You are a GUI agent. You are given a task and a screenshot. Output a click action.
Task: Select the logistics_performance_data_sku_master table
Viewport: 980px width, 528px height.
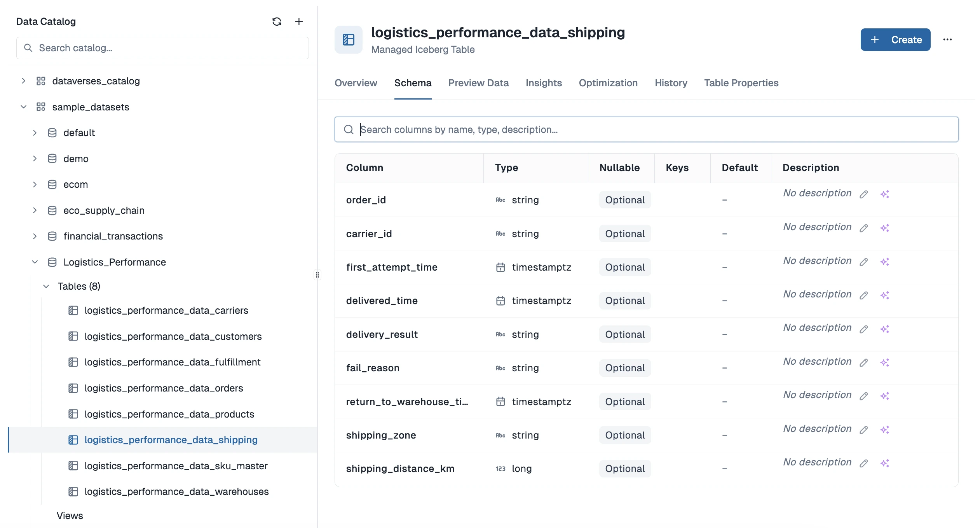[176, 466]
